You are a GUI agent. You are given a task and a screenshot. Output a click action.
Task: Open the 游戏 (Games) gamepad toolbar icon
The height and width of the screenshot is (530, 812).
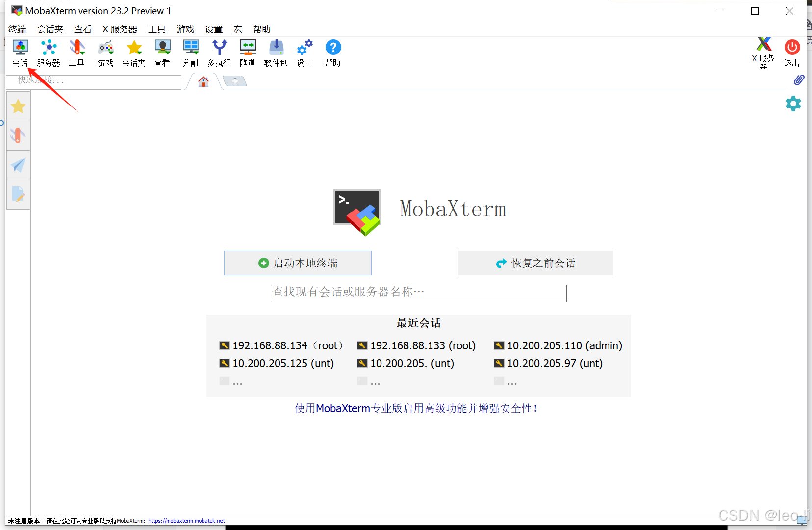coord(105,53)
